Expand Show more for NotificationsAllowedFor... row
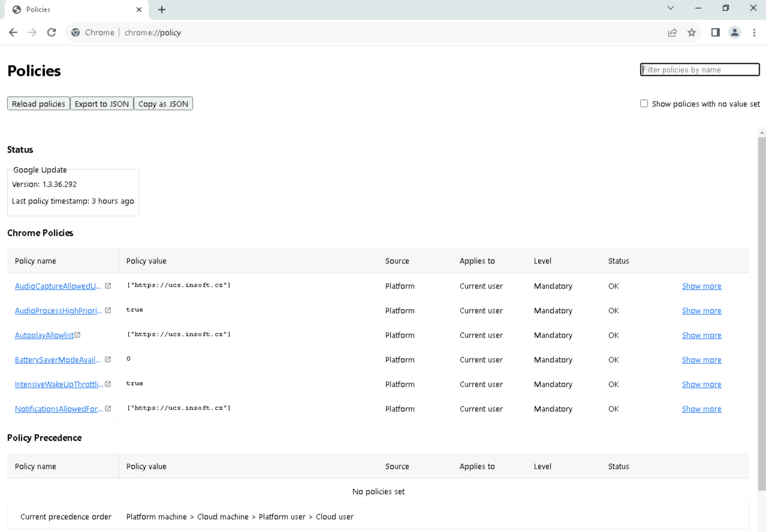 701,409
